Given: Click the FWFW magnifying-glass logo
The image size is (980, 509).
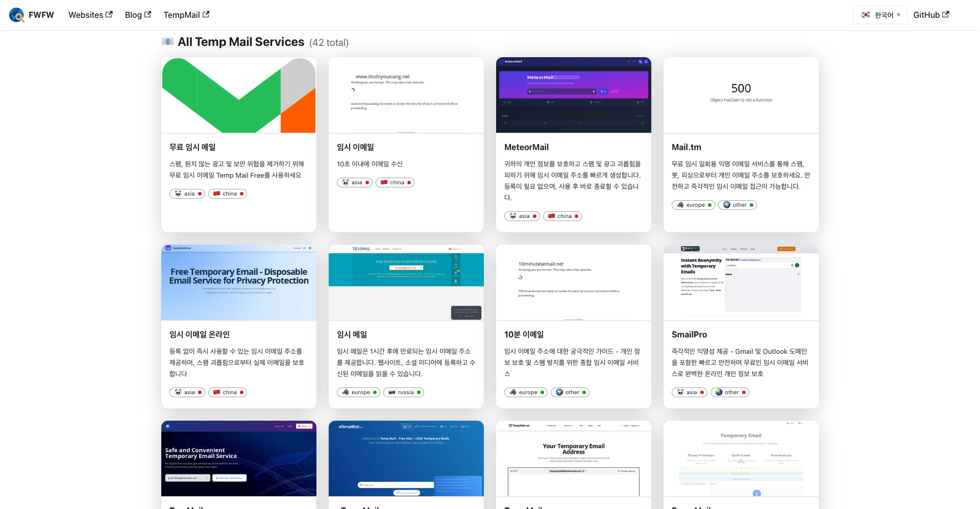Looking at the screenshot, I should pos(17,15).
